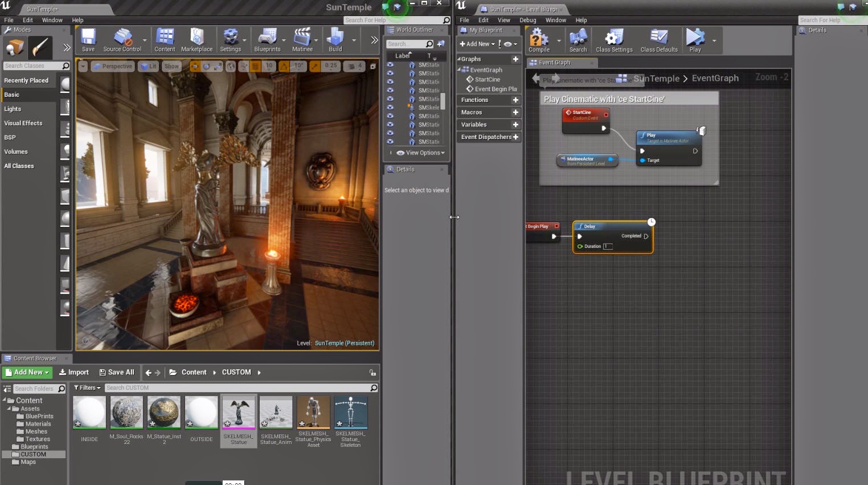Image resolution: width=868 pixels, height=485 pixels.
Task: Toggle scale snapping in viewport
Action: pyautogui.click(x=314, y=67)
